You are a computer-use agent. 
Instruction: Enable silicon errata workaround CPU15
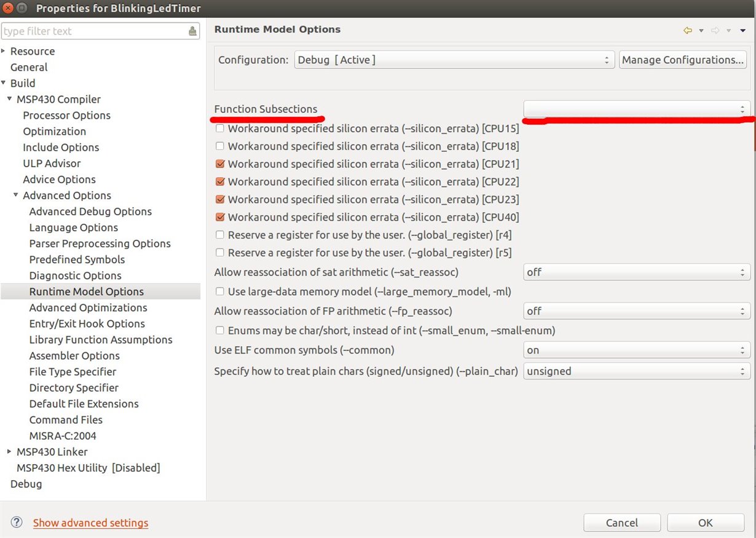(220, 129)
